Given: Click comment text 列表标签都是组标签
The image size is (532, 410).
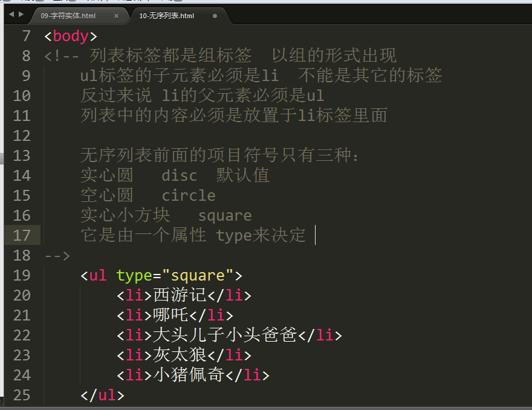Looking at the screenshot, I should [170, 55].
